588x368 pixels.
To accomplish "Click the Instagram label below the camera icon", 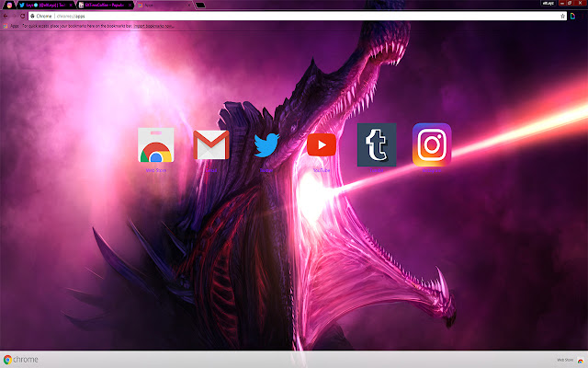I will pos(432,170).
